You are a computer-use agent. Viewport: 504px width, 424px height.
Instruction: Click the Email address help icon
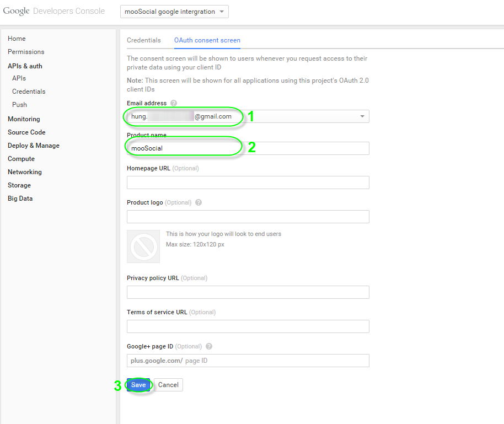point(174,103)
